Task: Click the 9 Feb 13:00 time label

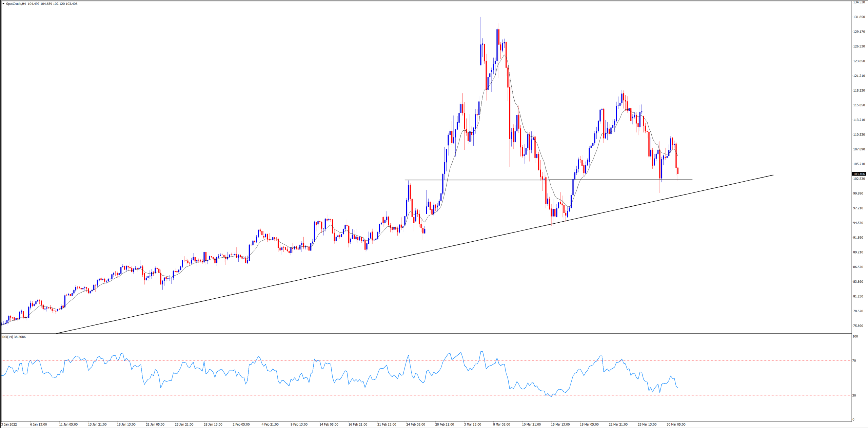Action: 299,424
